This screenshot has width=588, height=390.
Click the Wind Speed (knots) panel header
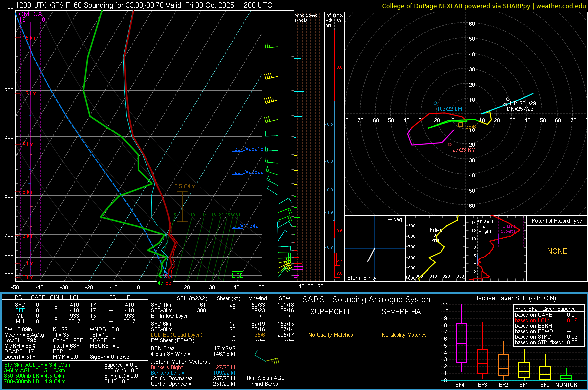pyautogui.click(x=306, y=17)
